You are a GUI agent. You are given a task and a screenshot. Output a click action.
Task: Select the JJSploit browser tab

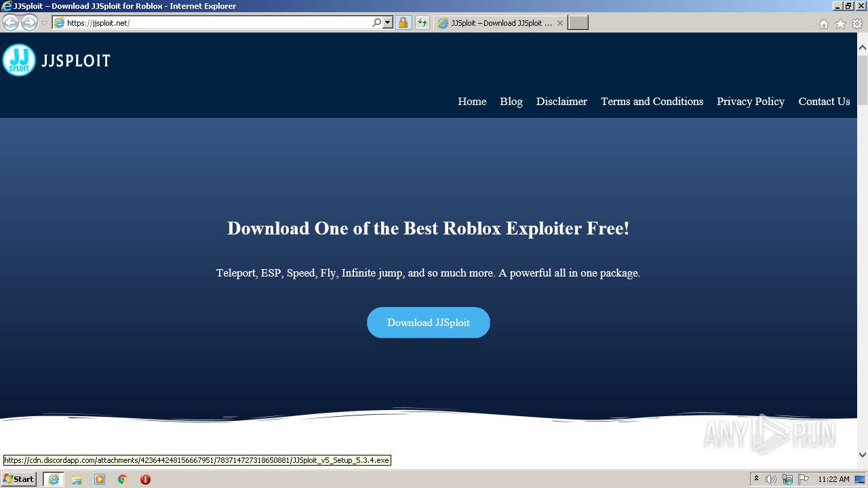pos(500,22)
